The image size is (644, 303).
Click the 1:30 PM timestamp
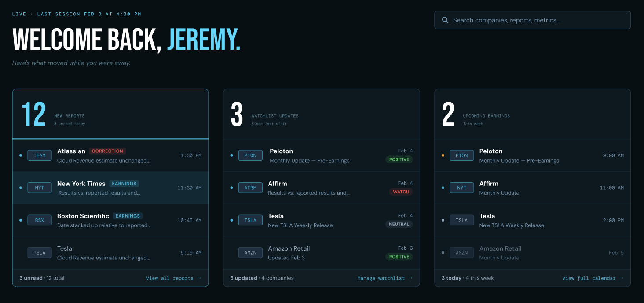pos(191,155)
